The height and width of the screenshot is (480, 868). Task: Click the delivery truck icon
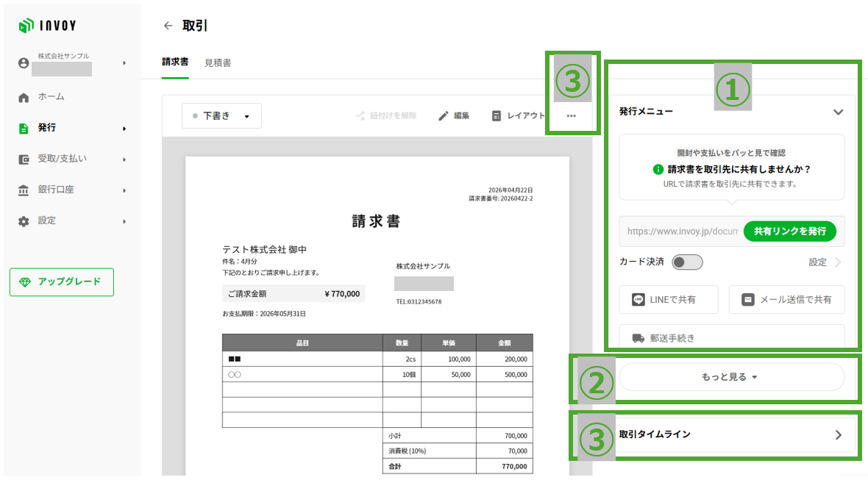(x=638, y=338)
